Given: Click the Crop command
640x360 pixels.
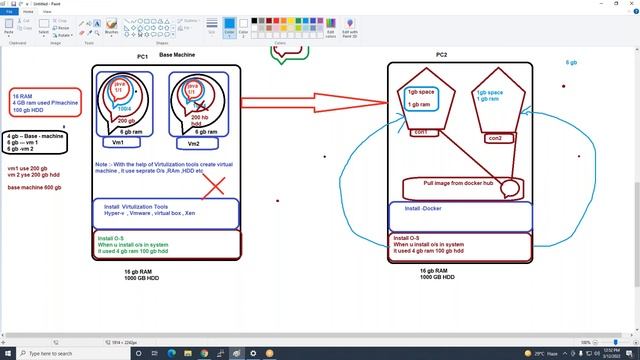Looking at the screenshot, I should [60, 21].
